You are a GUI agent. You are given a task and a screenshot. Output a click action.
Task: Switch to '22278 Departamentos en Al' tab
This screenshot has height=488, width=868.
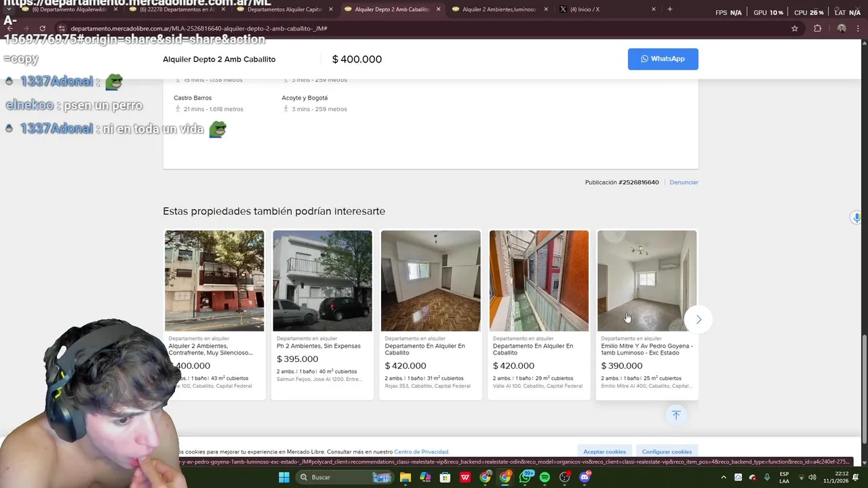176,9
